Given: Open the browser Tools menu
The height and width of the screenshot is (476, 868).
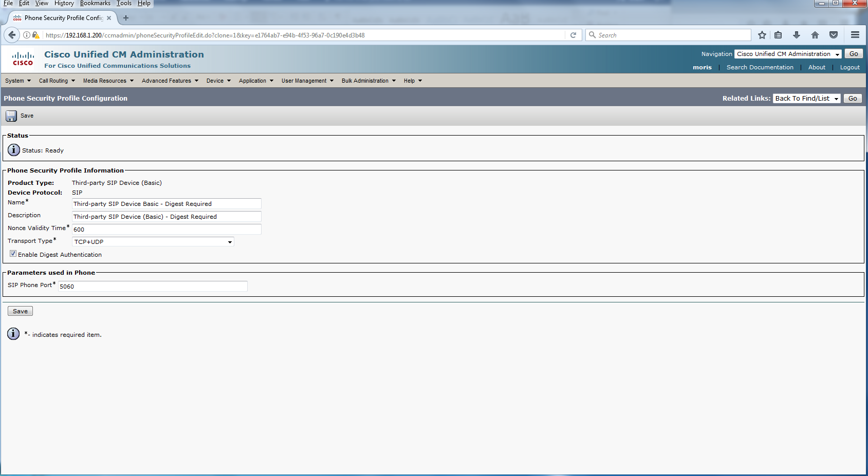Looking at the screenshot, I should coord(124,3).
